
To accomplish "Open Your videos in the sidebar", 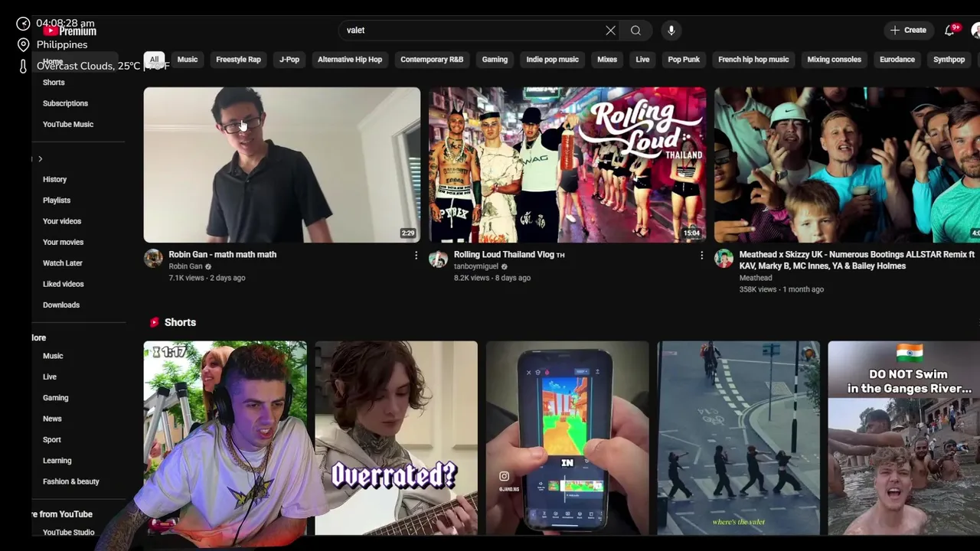I will [62, 221].
